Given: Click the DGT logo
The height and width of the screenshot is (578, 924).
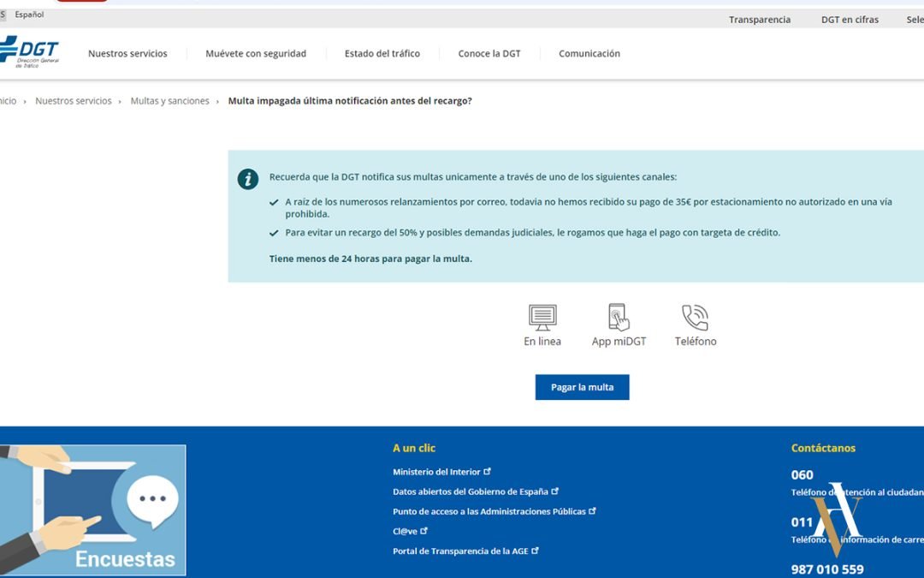Looking at the screenshot, I should point(28,52).
